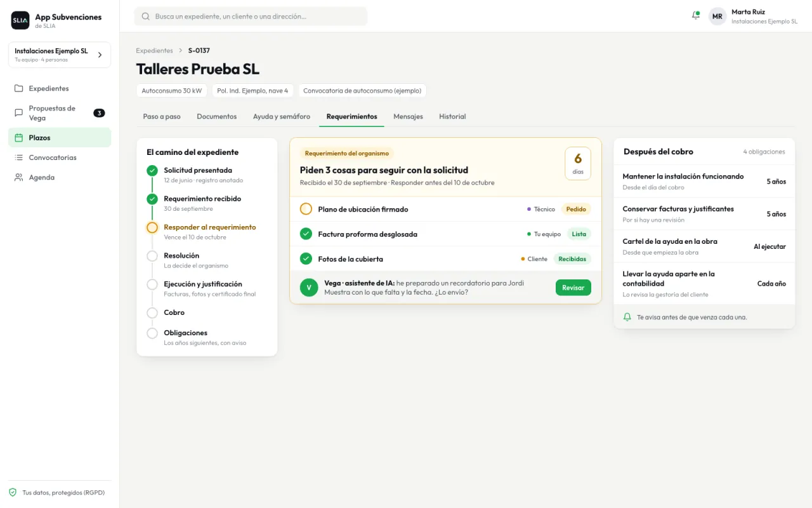The width and height of the screenshot is (812, 508).
Task: Click the Convocatoria de autoconsumo (ejemplo) tag
Action: [362, 91]
